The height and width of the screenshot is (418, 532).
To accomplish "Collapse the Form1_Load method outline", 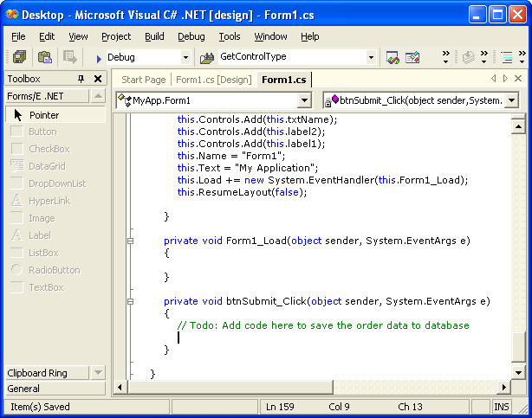I will [x=130, y=241].
